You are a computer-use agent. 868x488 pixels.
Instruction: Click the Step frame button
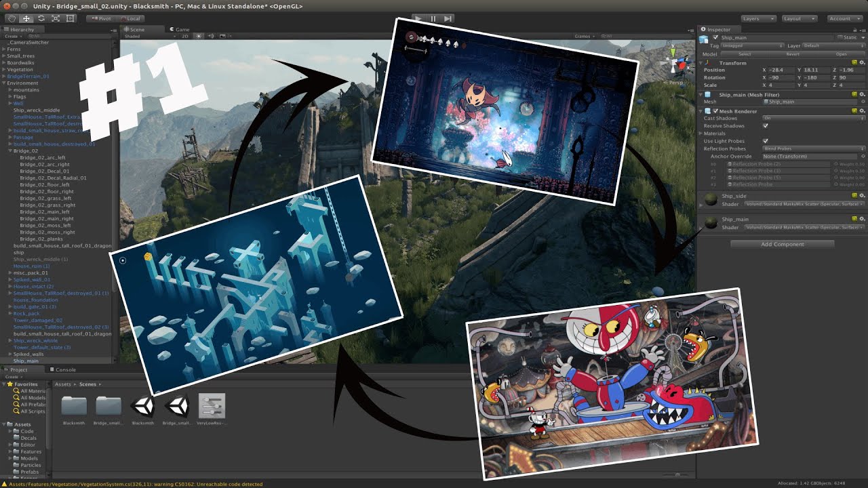[x=448, y=18]
